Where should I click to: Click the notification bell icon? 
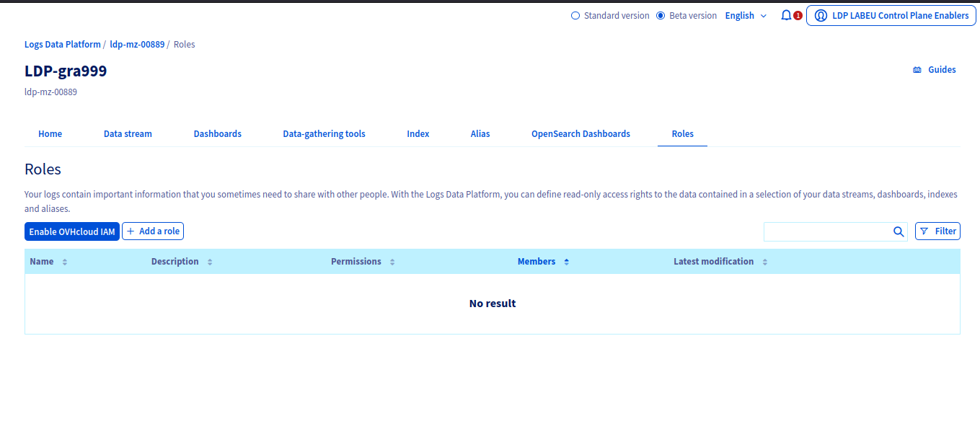pyautogui.click(x=786, y=15)
